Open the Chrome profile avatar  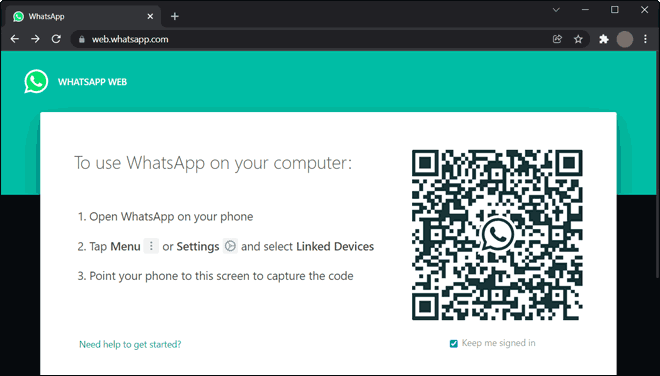(x=625, y=39)
